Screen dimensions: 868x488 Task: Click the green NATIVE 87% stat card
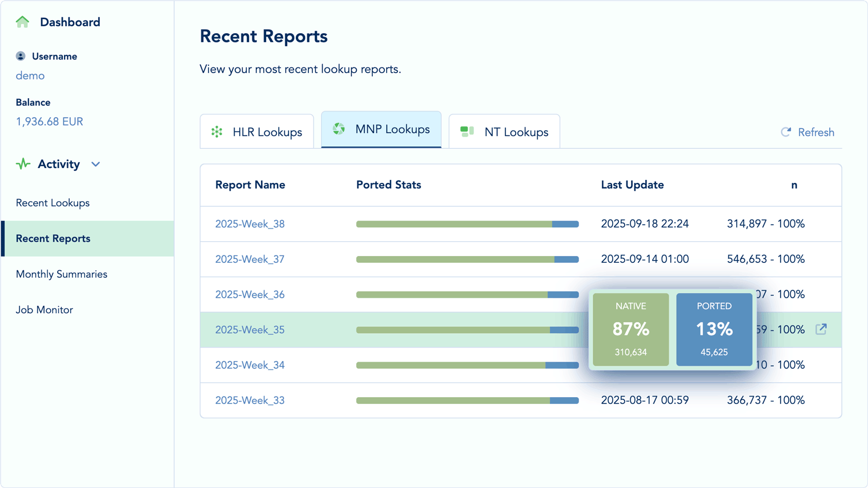click(630, 329)
